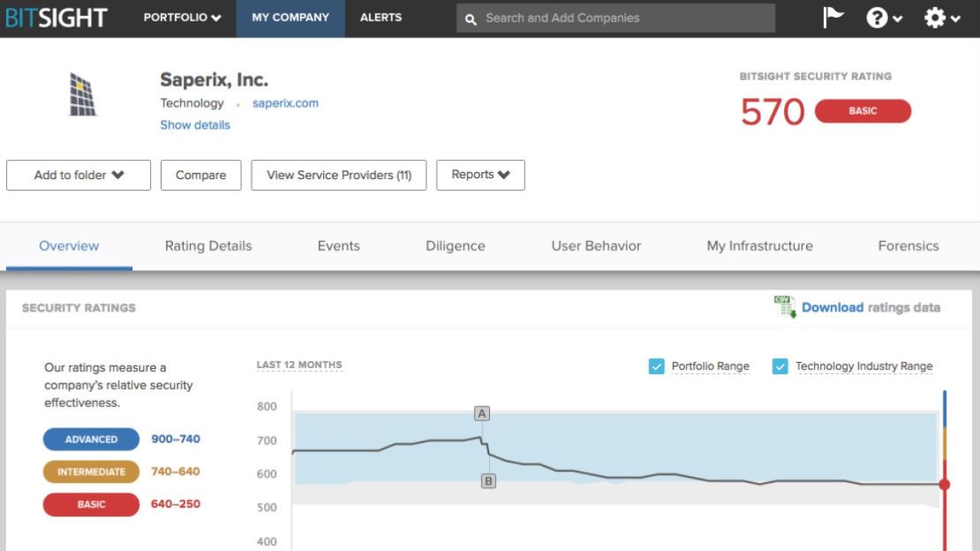
Task: Open the Reports dropdown
Action: 480,174
